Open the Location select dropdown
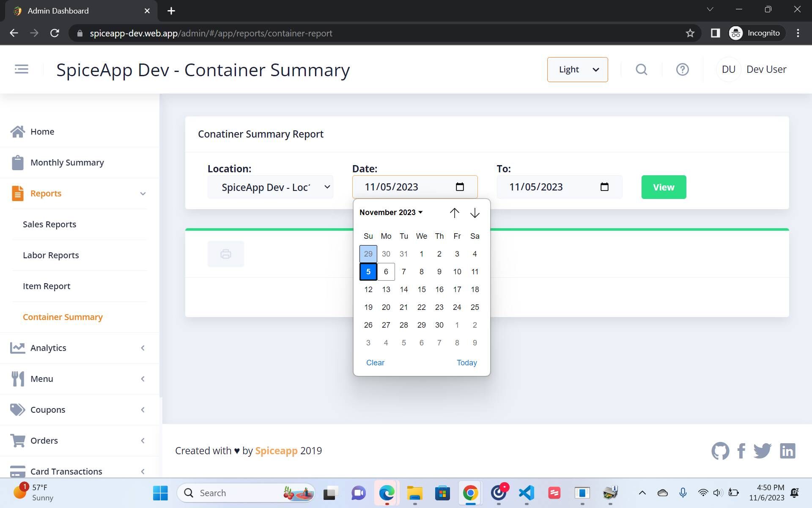Viewport: 812px width, 508px height. click(270, 187)
